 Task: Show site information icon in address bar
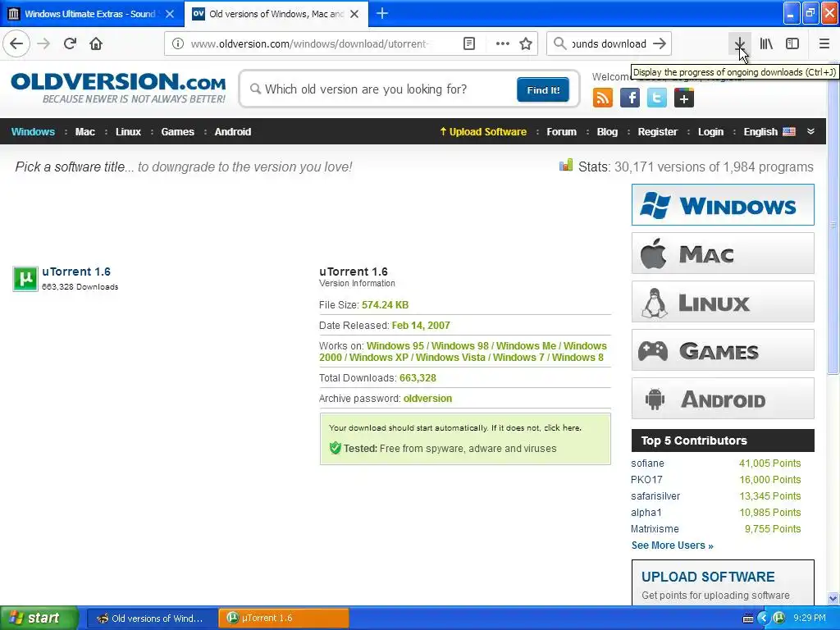(x=177, y=44)
